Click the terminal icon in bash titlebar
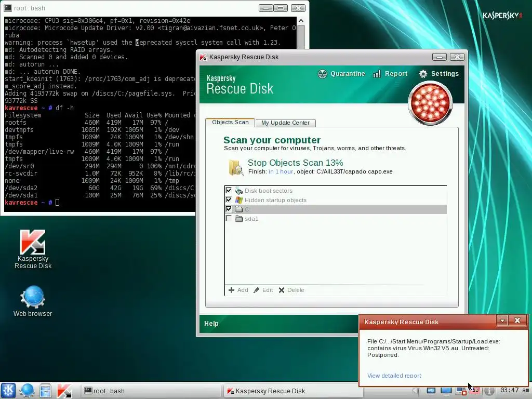The height and width of the screenshot is (399, 532). tap(7, 8)
